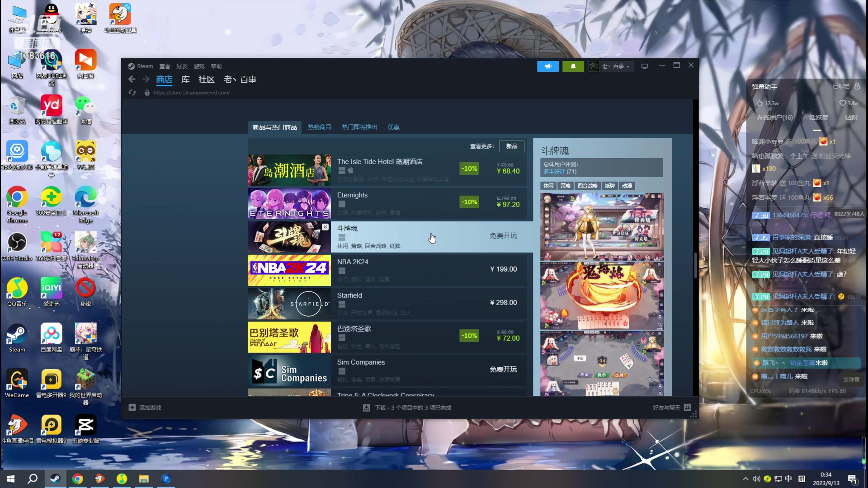Click the lock icon beside store URL
This screenshot has width=868, height=488.
tap(147, 93)
